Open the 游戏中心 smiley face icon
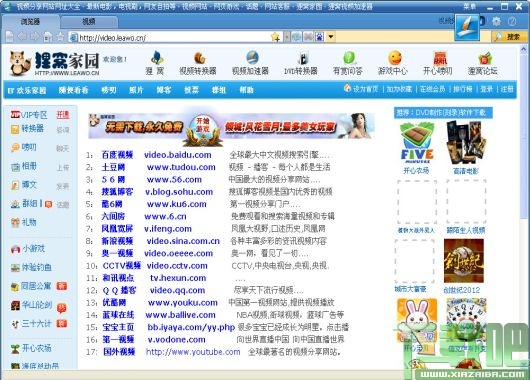530x380 pixels. pyautogui.click(x=395, y=58)
